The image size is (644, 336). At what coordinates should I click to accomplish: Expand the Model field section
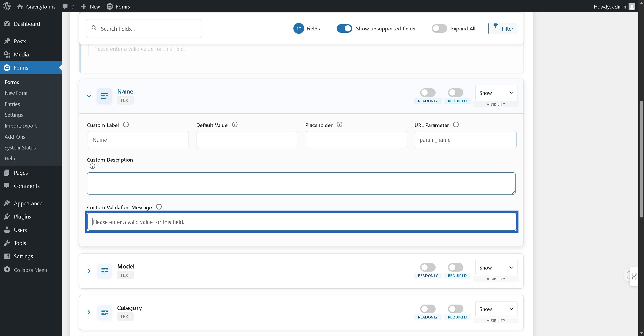point(89,271)
